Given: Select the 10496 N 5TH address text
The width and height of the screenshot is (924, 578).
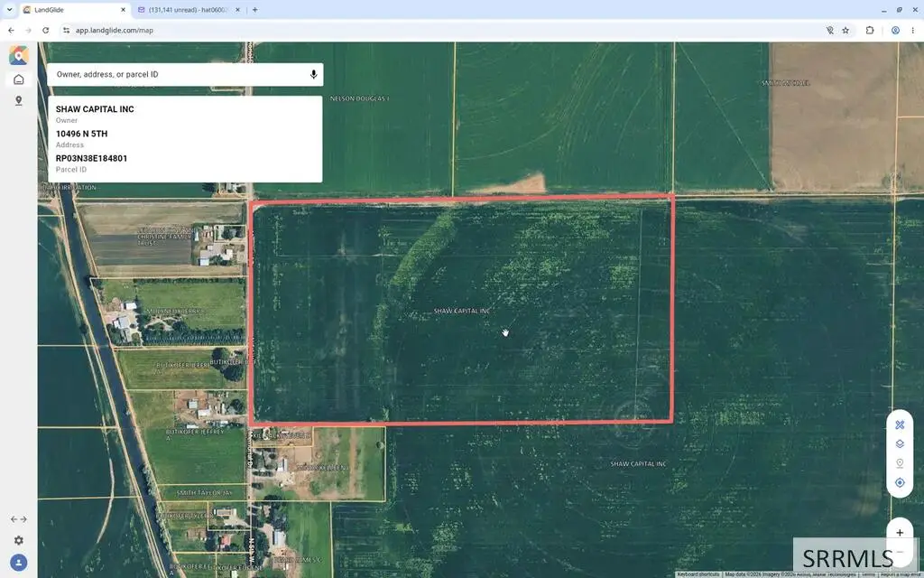Looking at the screenshot, I should [x=81, y=134].
